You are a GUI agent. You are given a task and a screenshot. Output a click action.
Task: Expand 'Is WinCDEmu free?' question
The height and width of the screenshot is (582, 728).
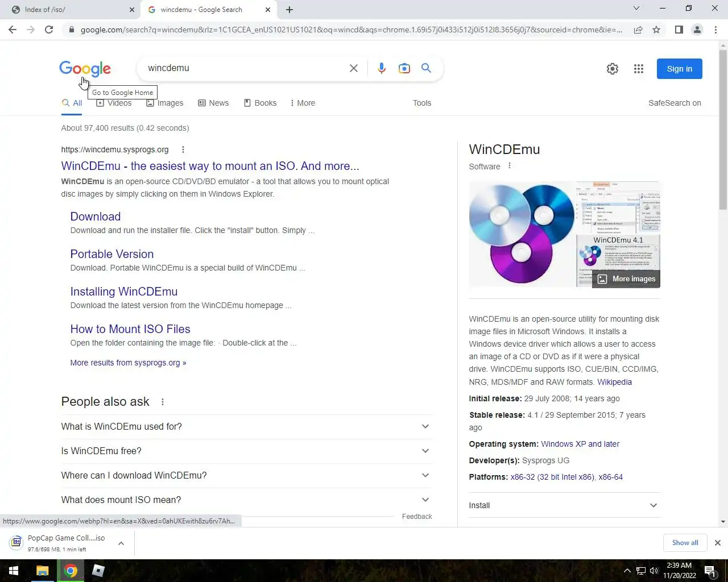point(246,451)
